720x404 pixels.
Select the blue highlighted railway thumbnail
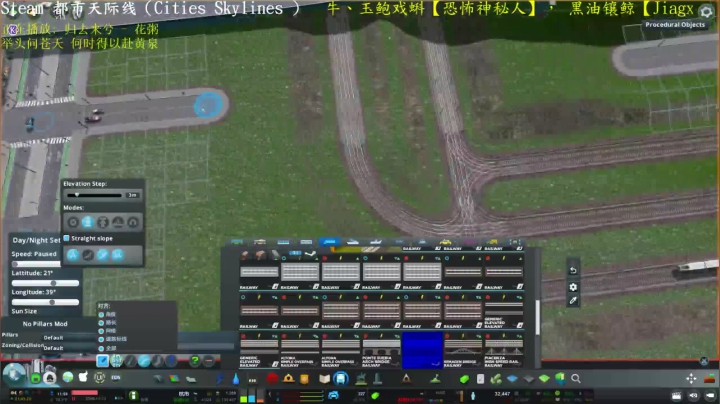(422, 351)
